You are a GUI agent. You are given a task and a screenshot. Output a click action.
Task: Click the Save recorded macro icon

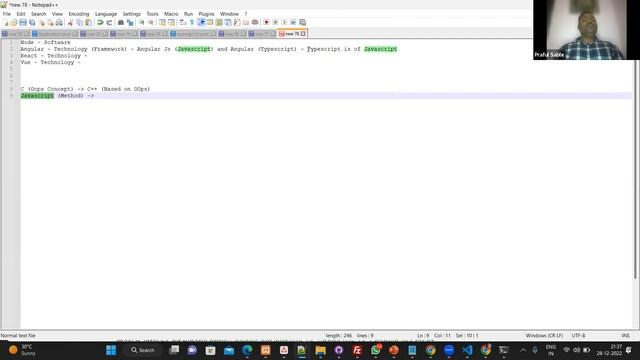click(302, 22)
